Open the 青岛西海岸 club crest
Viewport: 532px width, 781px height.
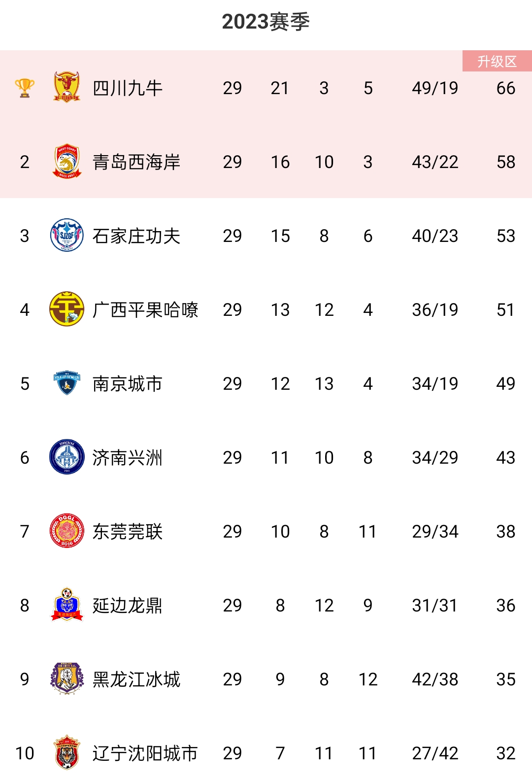click(66, 161)
